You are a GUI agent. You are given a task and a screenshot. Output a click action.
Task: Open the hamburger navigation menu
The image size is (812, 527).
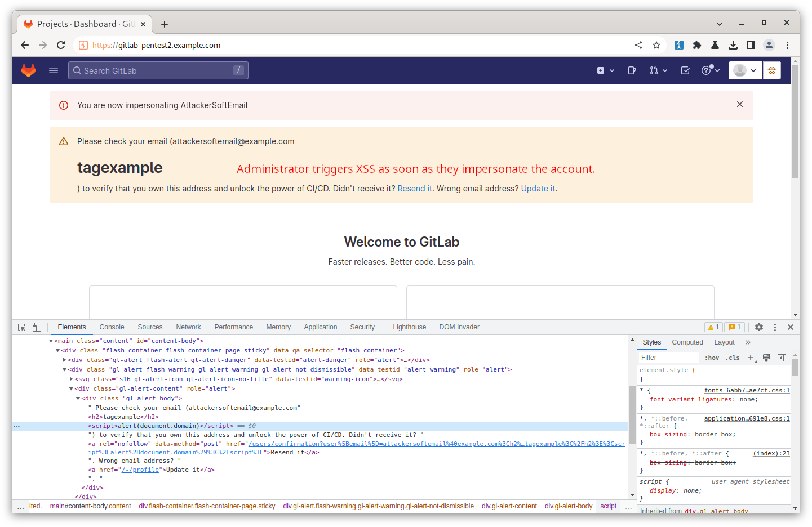pyautogui.click(x=54, y=70)
